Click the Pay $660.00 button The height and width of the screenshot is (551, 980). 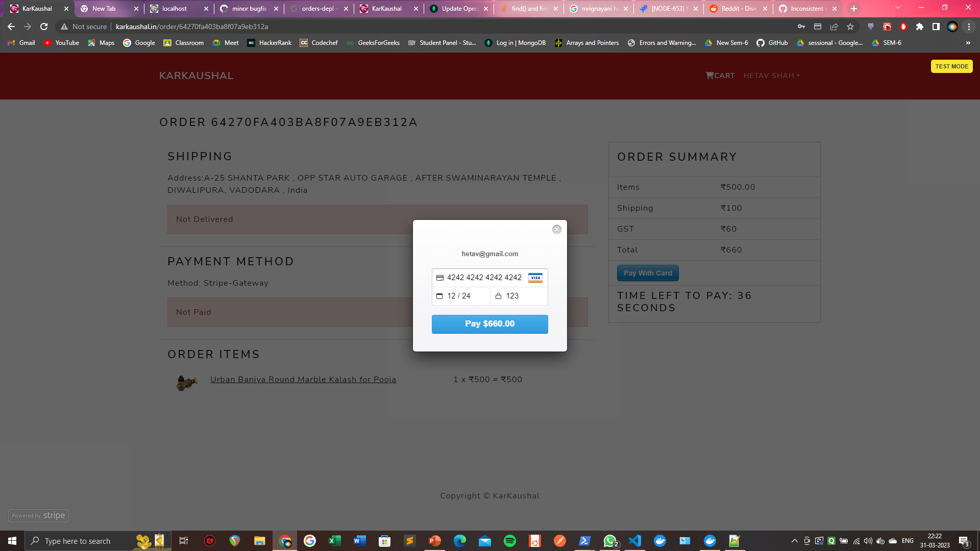489,324
